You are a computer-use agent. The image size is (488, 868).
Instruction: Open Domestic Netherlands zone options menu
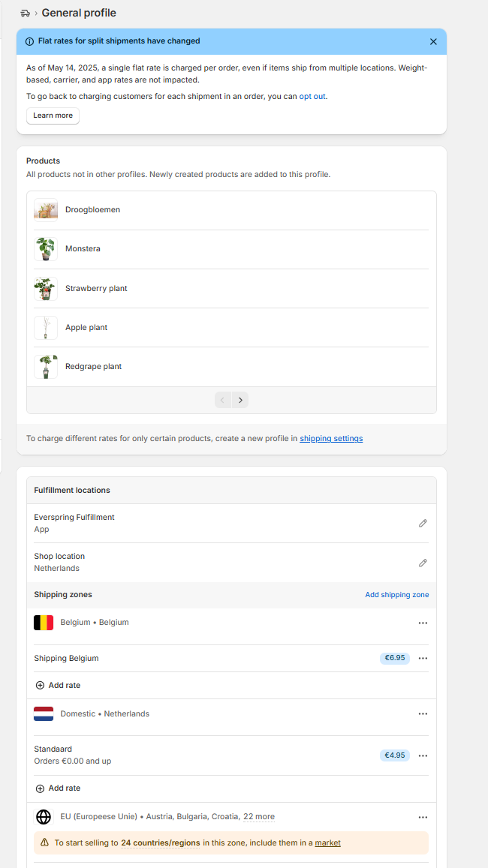tap(423, 714)
